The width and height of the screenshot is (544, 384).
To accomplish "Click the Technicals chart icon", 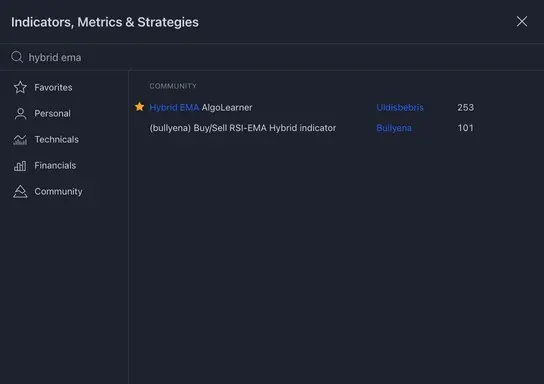I will [20, 139].
